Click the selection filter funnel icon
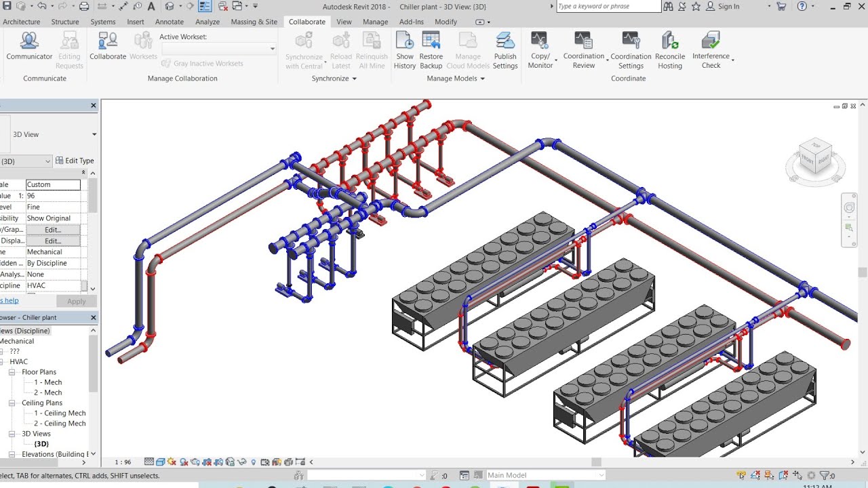The width and height of the screenshot is (868, 488). click(x=824, y=476)
